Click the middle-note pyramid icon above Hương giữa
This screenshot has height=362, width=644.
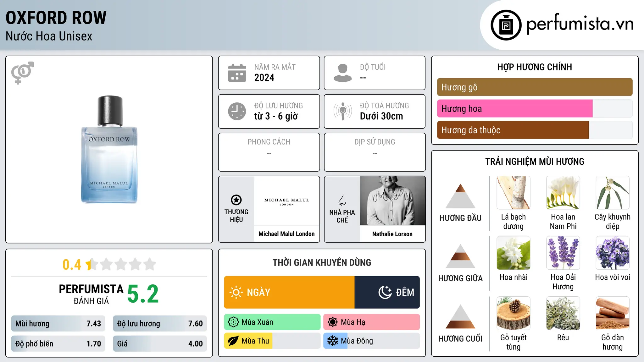point(460,256)
